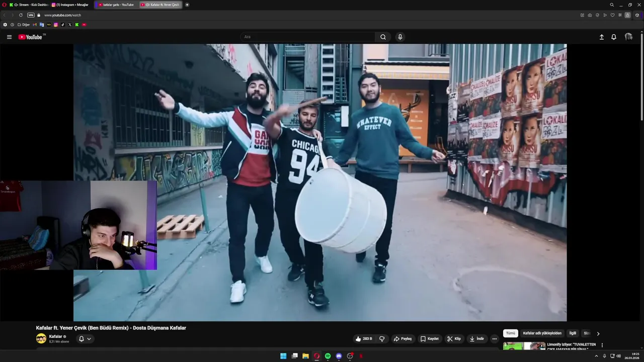644x362 pixels.
Task: Start voice search with microphone icon
Action: [x=400, y=37]
